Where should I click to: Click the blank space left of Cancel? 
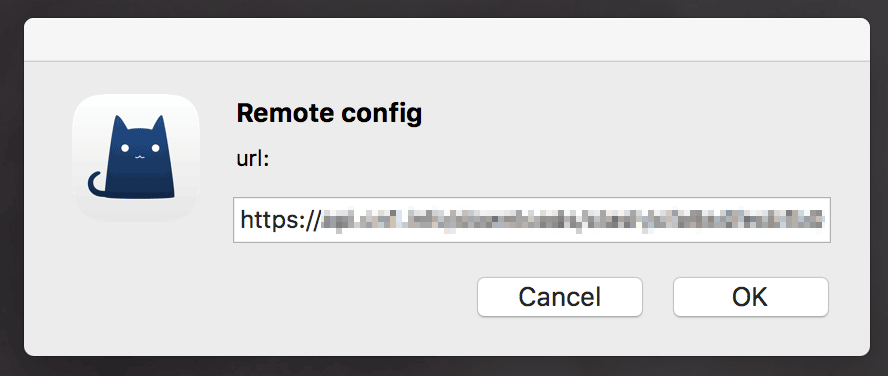click(x=351, y=297)
